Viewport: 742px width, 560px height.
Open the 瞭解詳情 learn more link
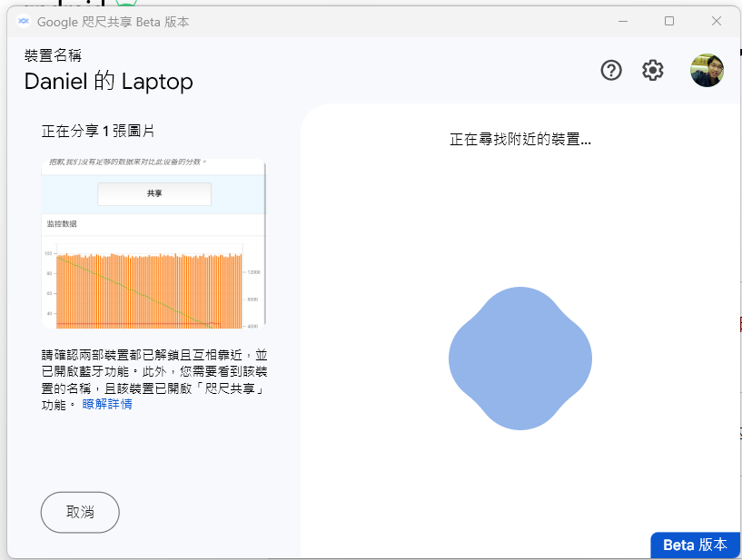pos(107,405)
